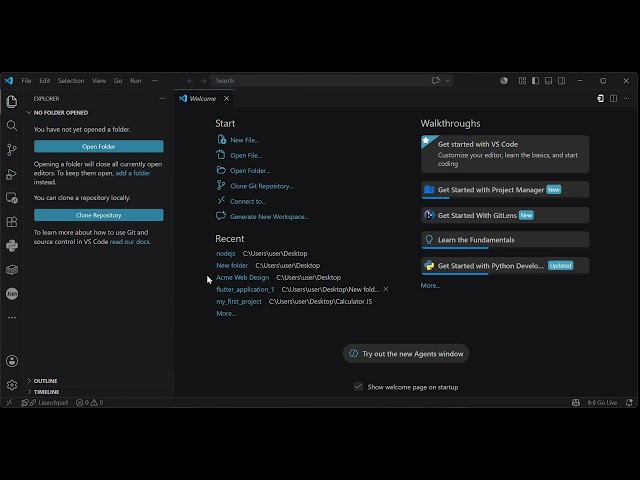The width and height of the screenshot is (640, 480).
Task: Open recent Acme Web Design folder
Action: (x=242, y=278)
